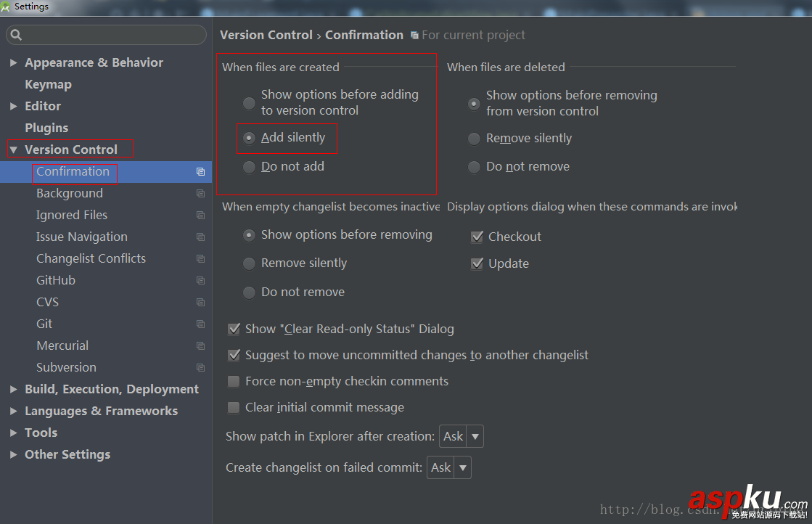
Task: Click the search magnifier icon
Action: click(16, 34)
